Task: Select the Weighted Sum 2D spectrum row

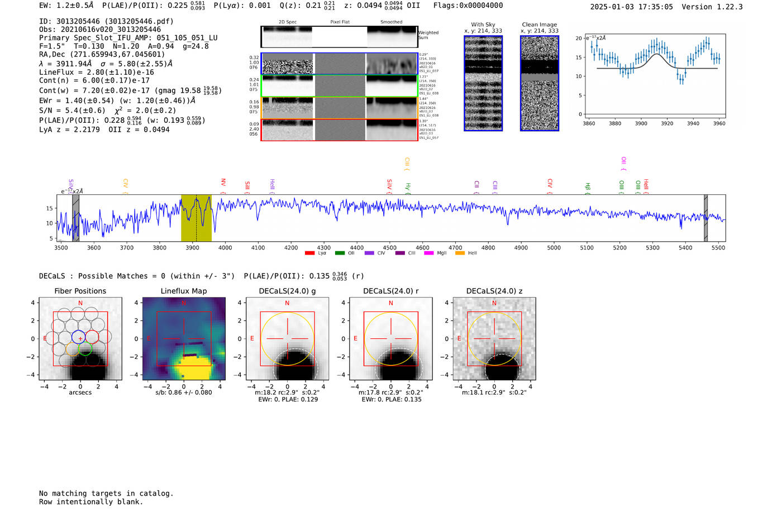Action: (340, 37)
